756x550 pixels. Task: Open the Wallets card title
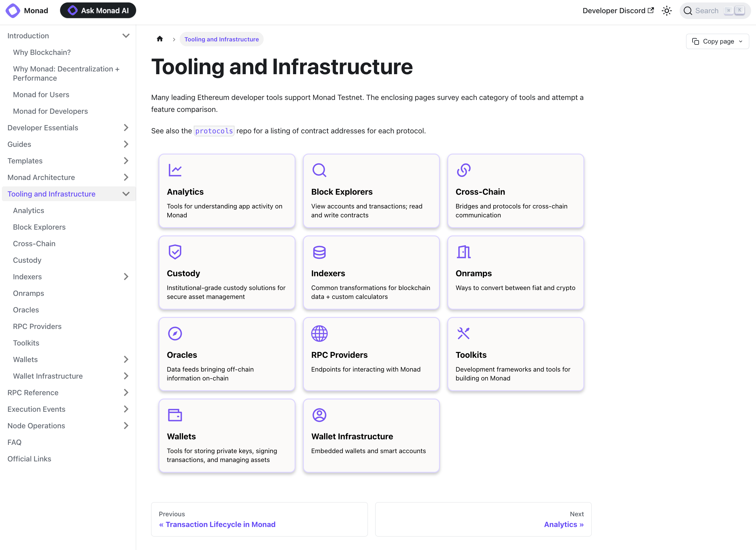(181, 436)
